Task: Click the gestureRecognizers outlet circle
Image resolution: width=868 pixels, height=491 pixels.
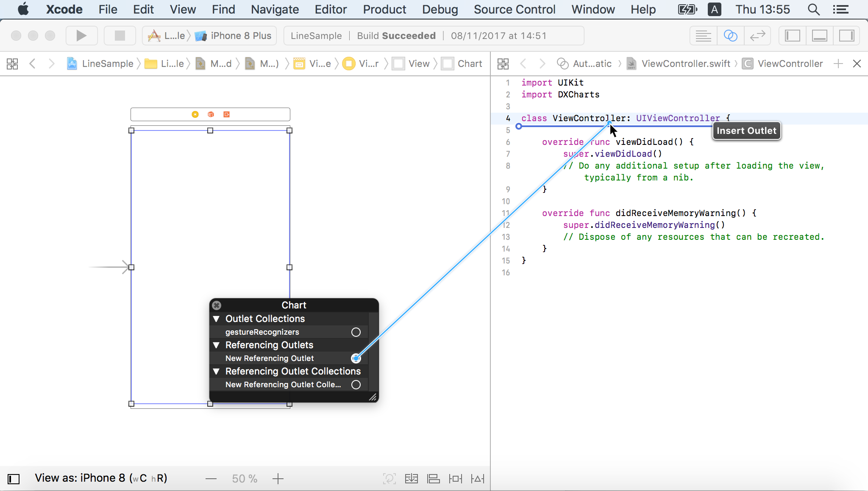Action: (356, 332)
